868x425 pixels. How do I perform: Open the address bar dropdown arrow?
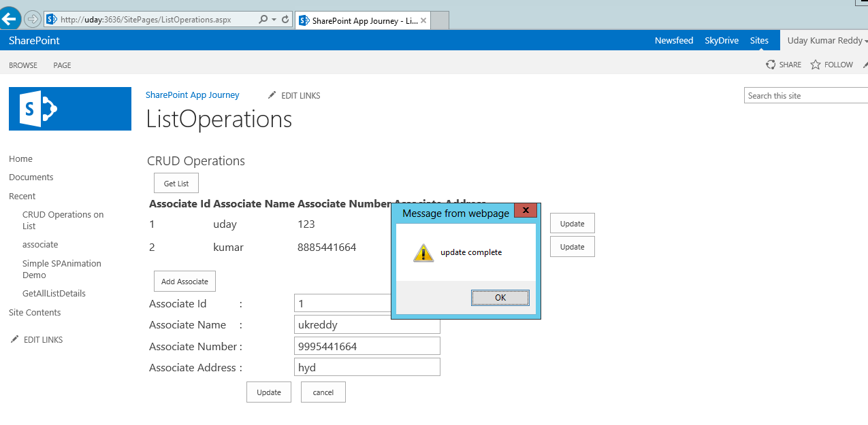(274, 20)
